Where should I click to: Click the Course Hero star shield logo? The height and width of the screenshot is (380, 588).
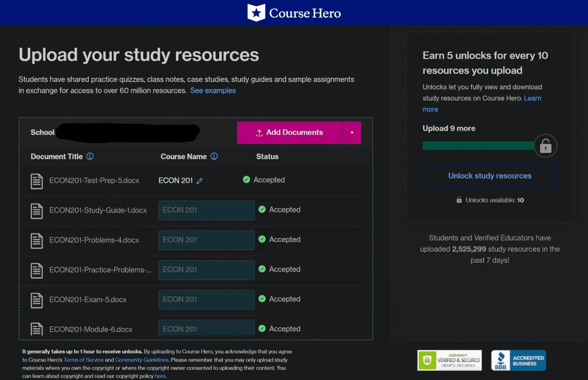256,13
